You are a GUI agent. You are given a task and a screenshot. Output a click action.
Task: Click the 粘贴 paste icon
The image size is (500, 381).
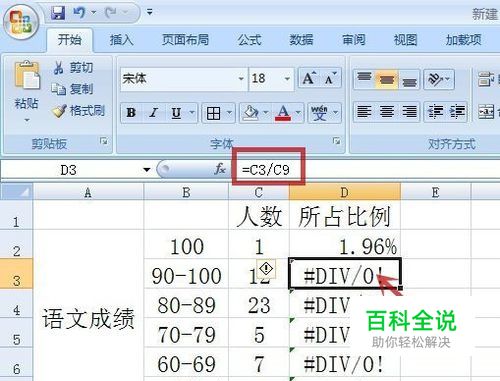(x=27, y=76)
